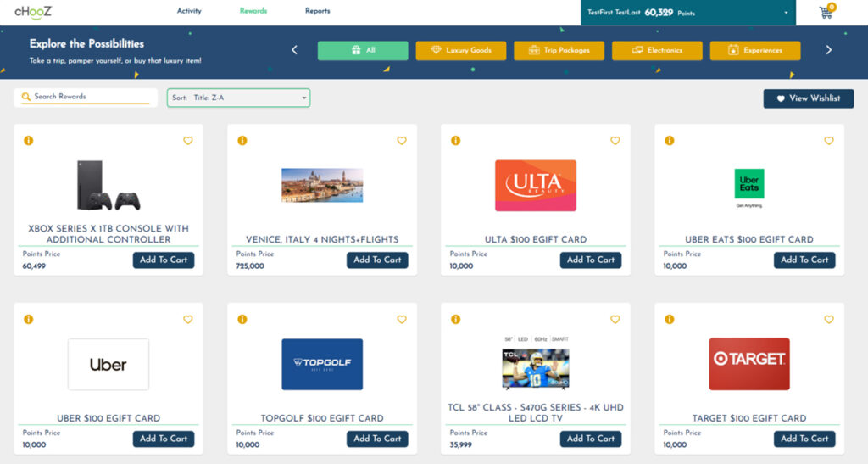Wishlist the Topgolf $100 eGift card
This screenshot has width=868, height=464.
pos(402,320)
